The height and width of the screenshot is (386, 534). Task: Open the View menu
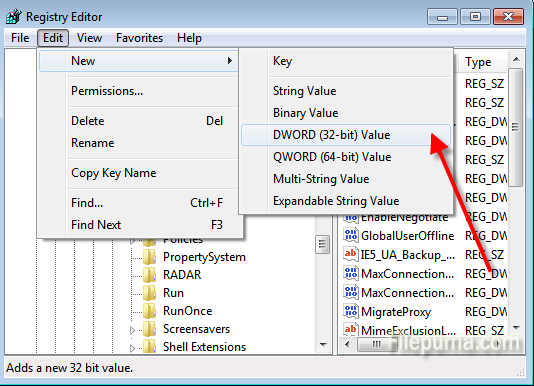[89, 38]
